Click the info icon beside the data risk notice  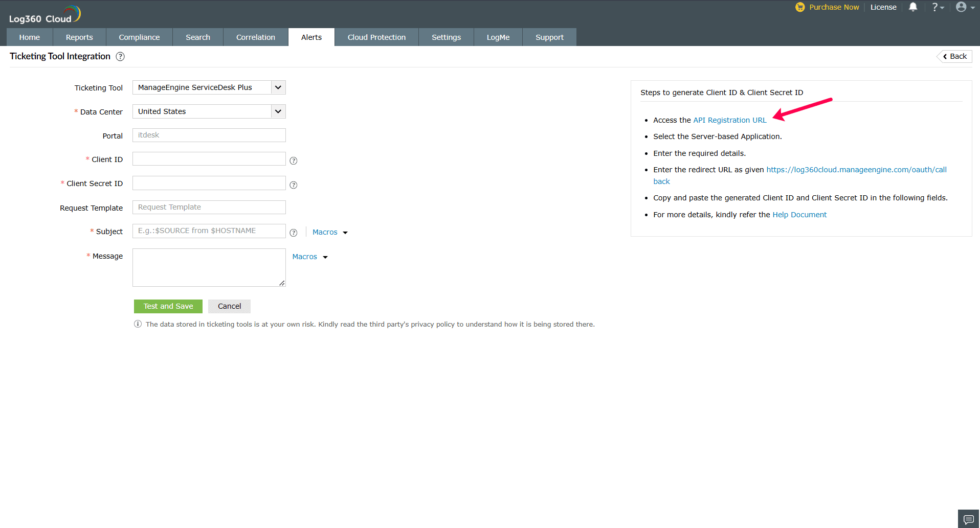tap(138, 324)
